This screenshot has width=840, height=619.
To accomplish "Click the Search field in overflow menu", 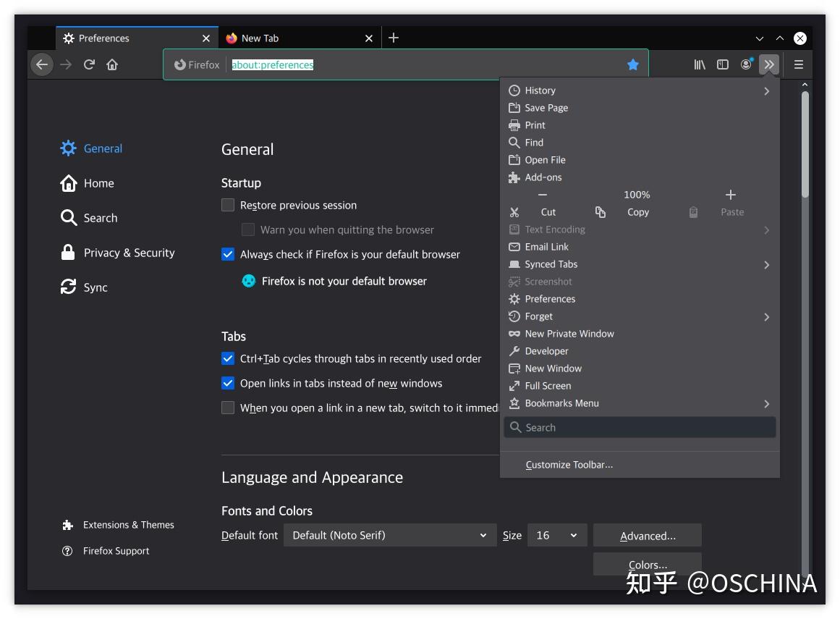I will click(x=640, y=427).
